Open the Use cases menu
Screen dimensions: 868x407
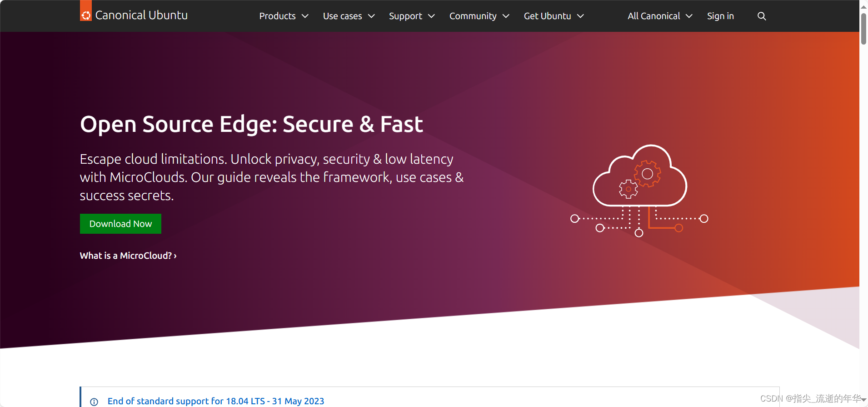coord(349,16)
